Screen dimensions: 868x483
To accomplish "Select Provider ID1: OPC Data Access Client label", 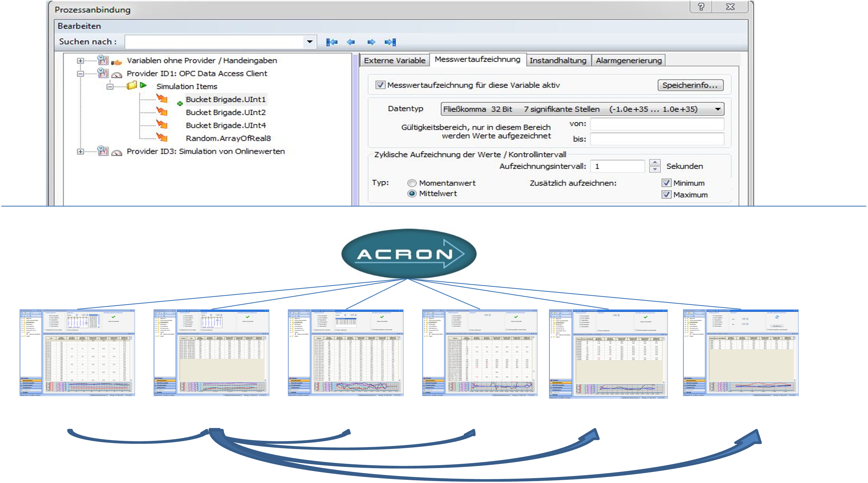I will (197, 74).
